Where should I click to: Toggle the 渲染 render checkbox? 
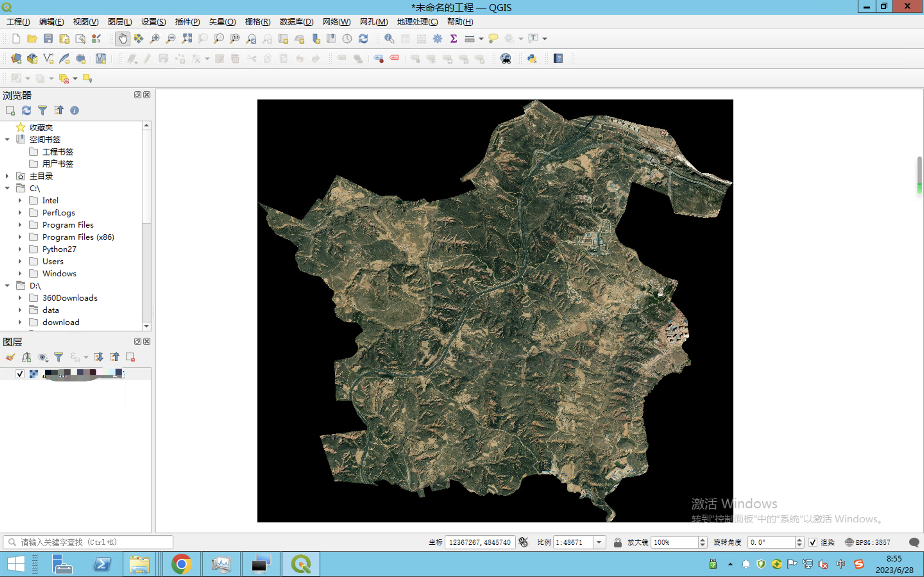point(813,542)
